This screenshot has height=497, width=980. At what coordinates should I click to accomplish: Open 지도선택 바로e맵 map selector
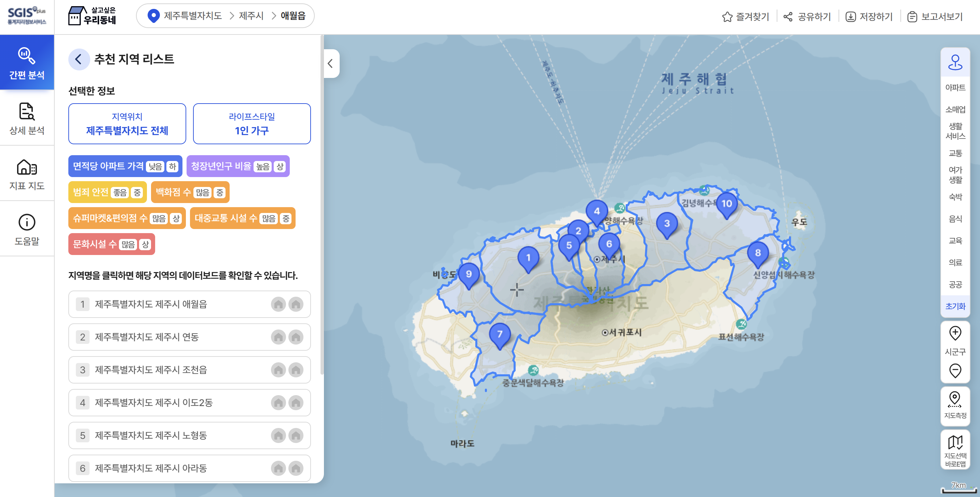(955, 450)
